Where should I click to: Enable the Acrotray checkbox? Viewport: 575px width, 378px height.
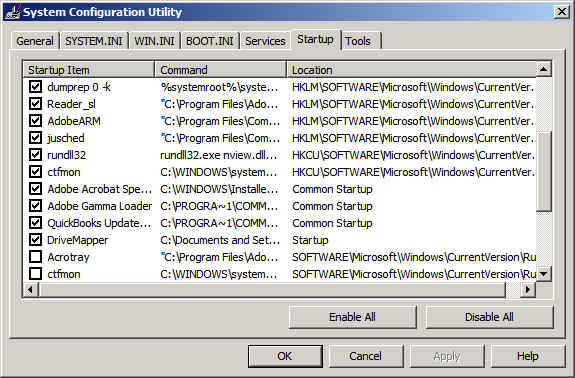tap(35, 257)
